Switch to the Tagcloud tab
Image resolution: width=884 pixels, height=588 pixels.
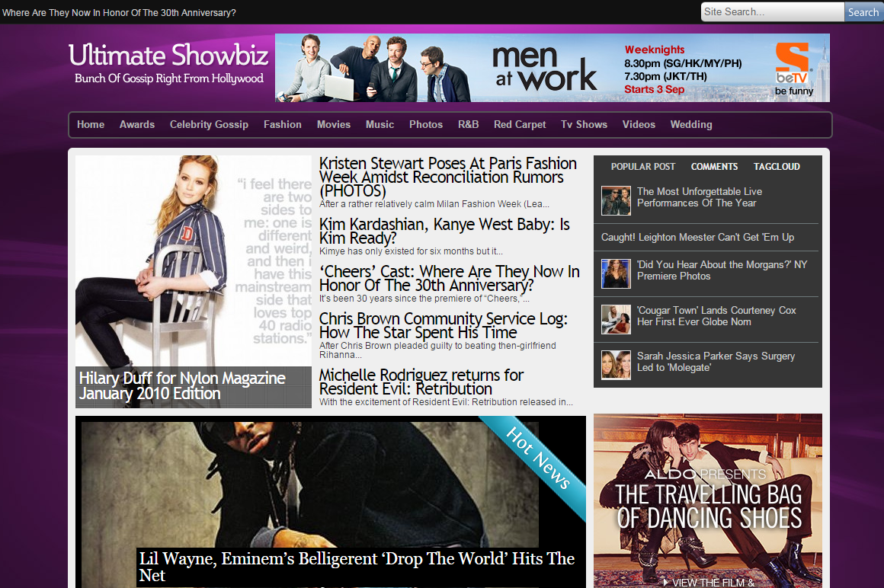pos(777,167)
